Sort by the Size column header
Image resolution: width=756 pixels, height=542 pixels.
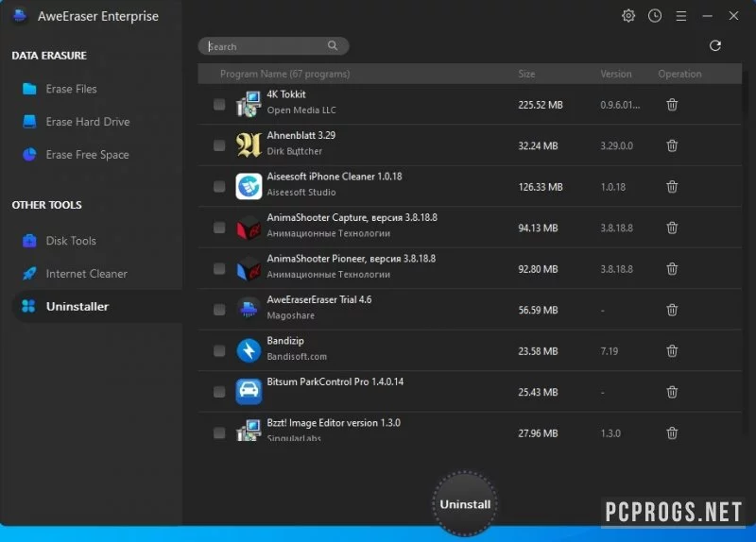point(526,74)
